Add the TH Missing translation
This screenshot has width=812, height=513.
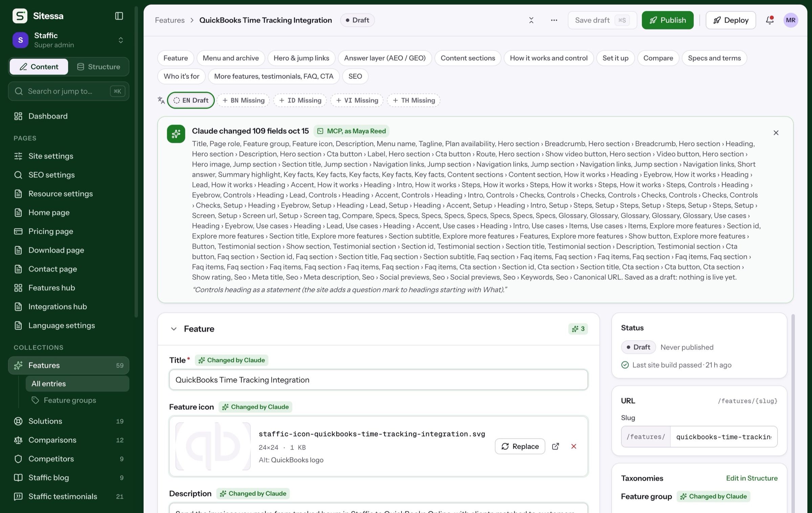coord(413,100)
